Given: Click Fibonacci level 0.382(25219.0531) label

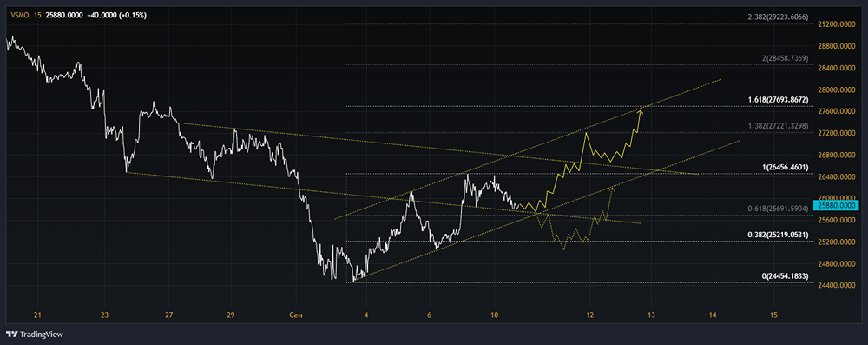Looking at the screenshot, I should click(778, 235).
